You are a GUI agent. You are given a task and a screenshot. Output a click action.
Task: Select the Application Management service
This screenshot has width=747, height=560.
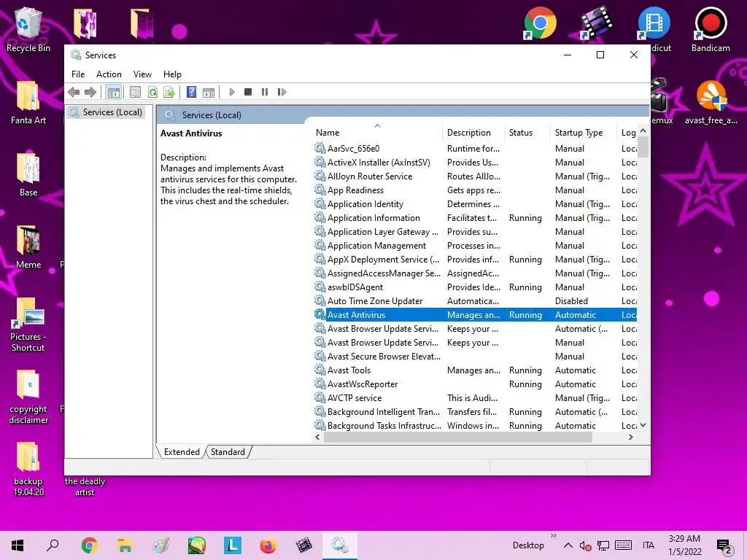(475, 246)
